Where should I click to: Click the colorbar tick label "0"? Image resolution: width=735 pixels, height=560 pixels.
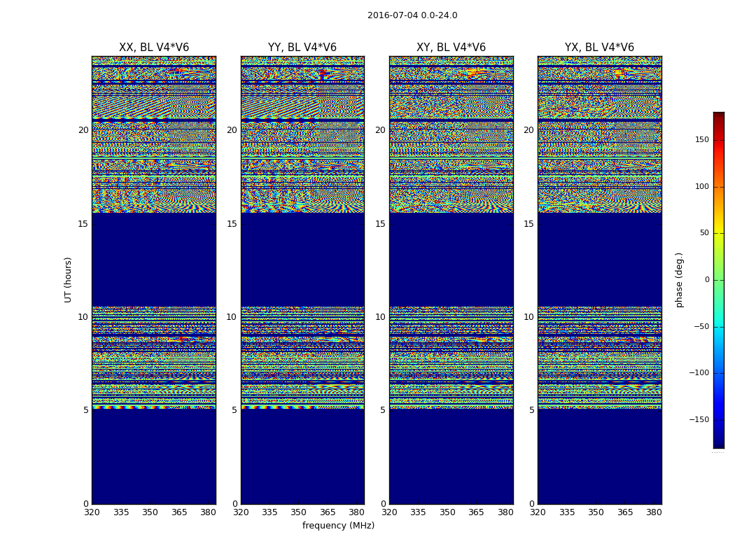[707, 280]
